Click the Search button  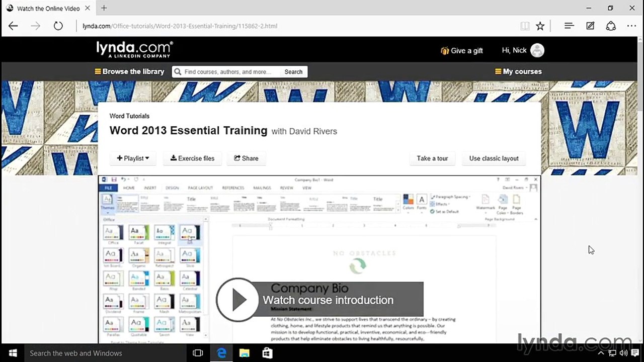click(293, 72)
